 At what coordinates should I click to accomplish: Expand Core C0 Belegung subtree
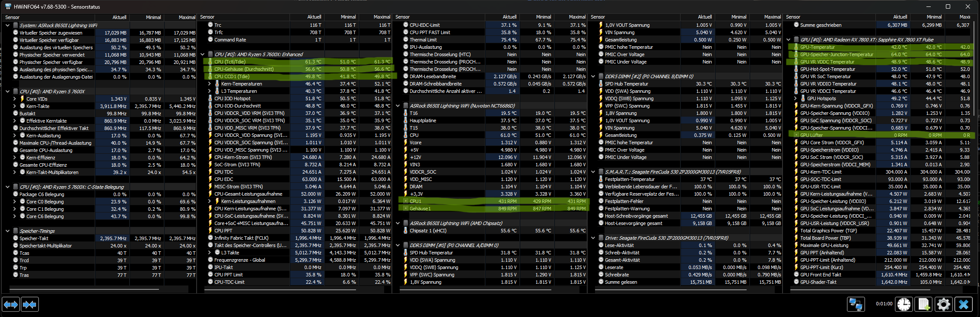(14, 202)
